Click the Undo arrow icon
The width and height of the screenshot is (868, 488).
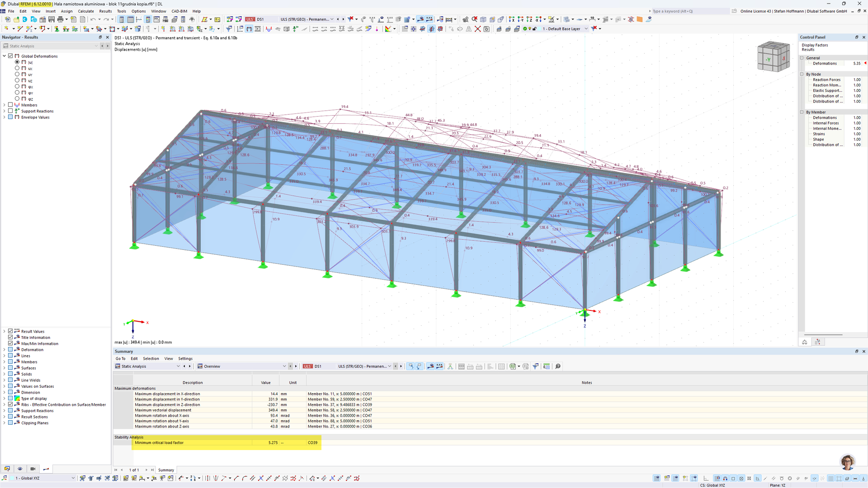point(93,19)
